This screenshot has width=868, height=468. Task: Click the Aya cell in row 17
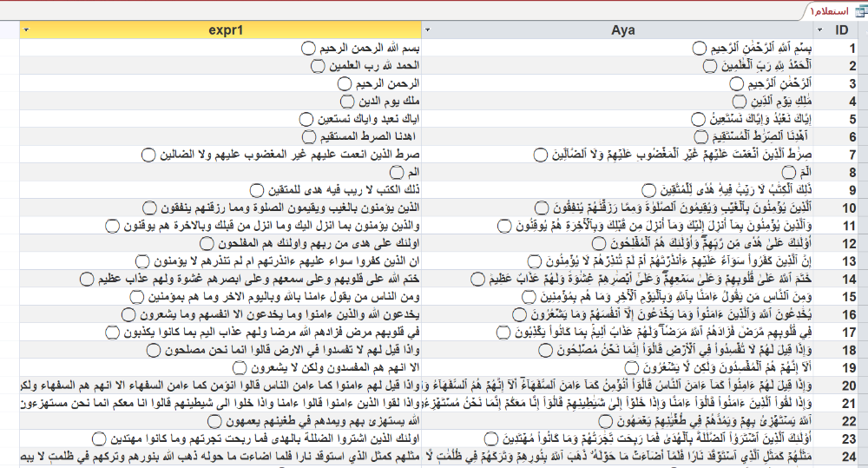(617, 332)
